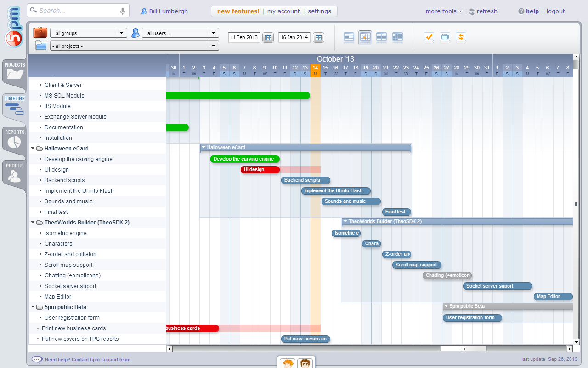588x368 pixels.
Task: Refresh the page with refresh link
Action: point(483,11)
